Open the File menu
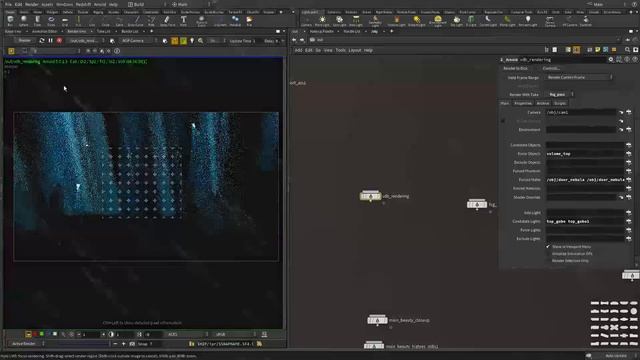640x360 pixels. 8,4
